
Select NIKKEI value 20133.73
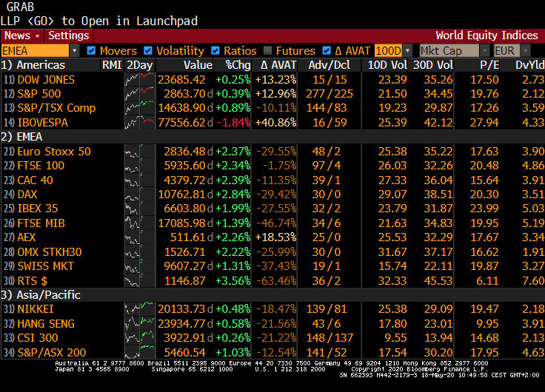[181, 309]
